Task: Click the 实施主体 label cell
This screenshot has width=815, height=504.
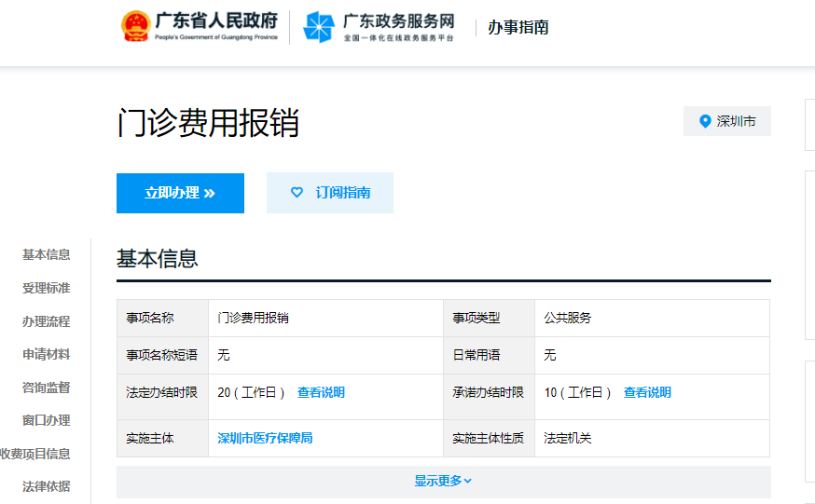Action: point(162,438)
